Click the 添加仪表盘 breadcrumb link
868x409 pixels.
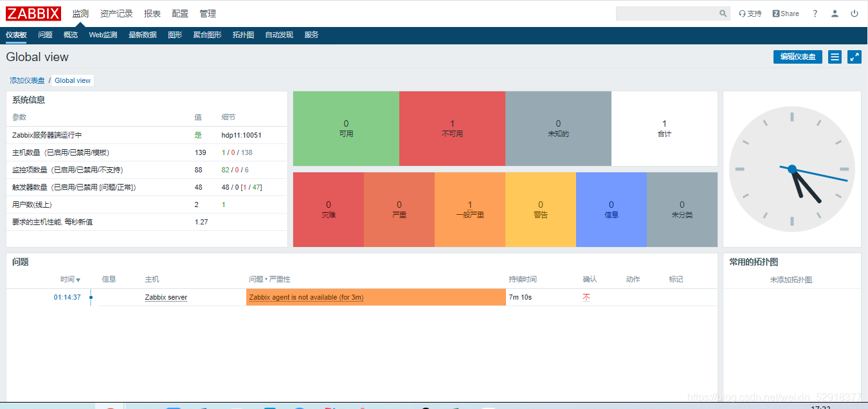(x=27, y=80)
